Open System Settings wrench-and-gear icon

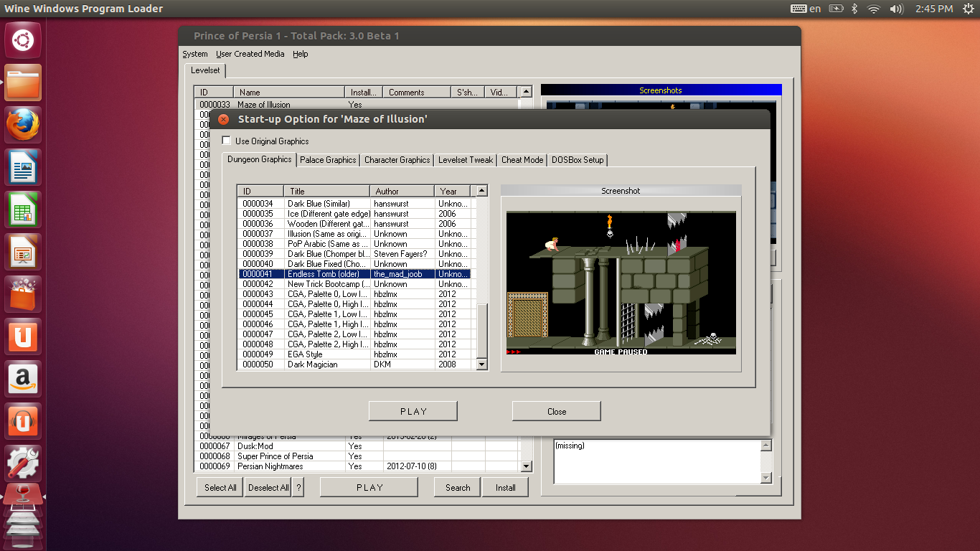pyautogui.click(x=24, y=463)
